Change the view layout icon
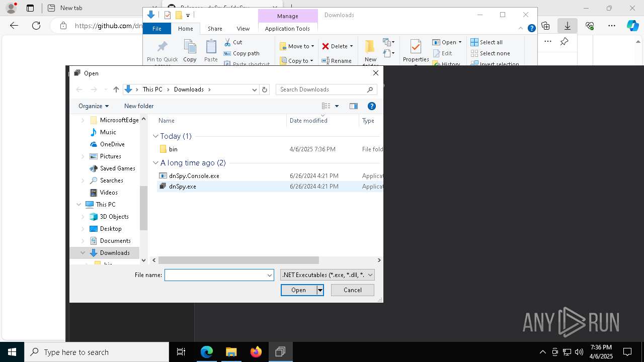The image size is (644, 362). tap(326, 106)
